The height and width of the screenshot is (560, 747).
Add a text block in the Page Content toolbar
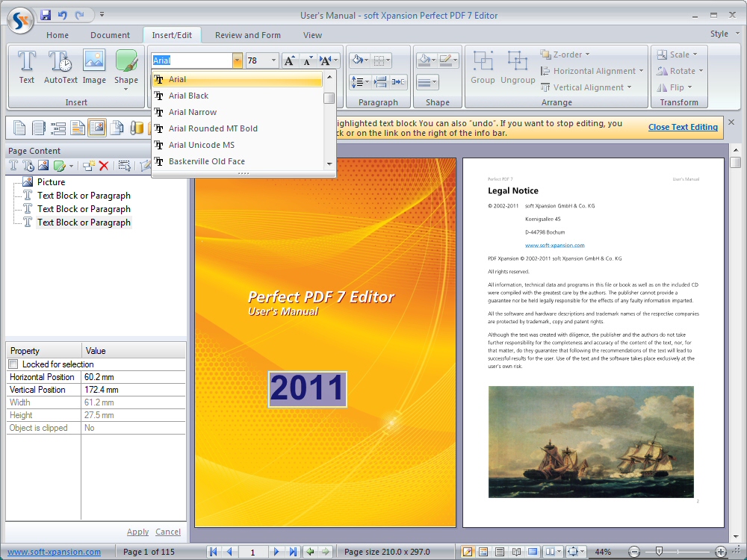(13, 166)
